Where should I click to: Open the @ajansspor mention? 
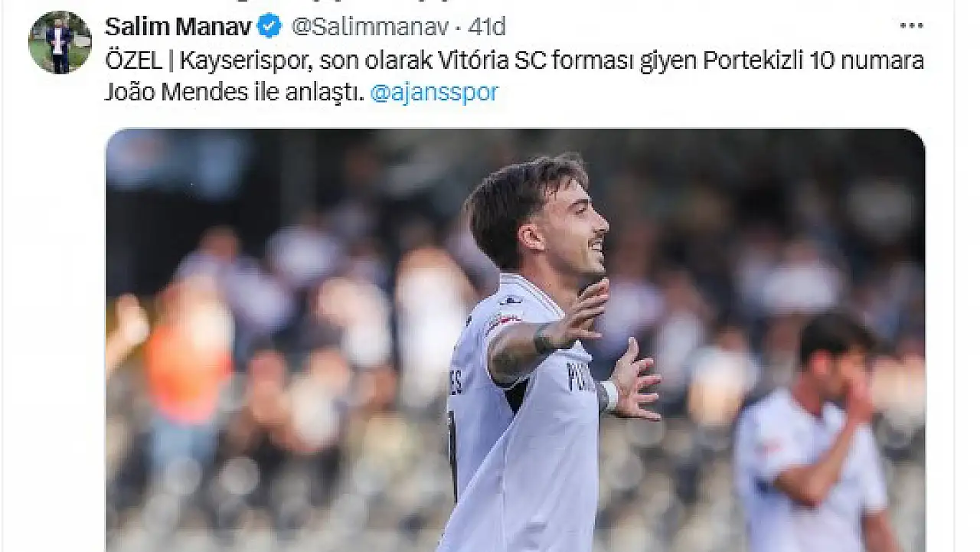click(x=434, y=93)
